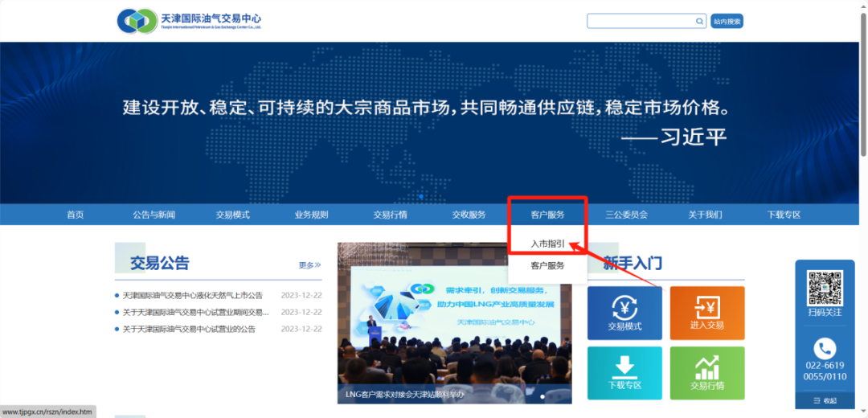Open the 客户服务 navigation dropdown
Screen dimensions: 868x418
point(547,215)
